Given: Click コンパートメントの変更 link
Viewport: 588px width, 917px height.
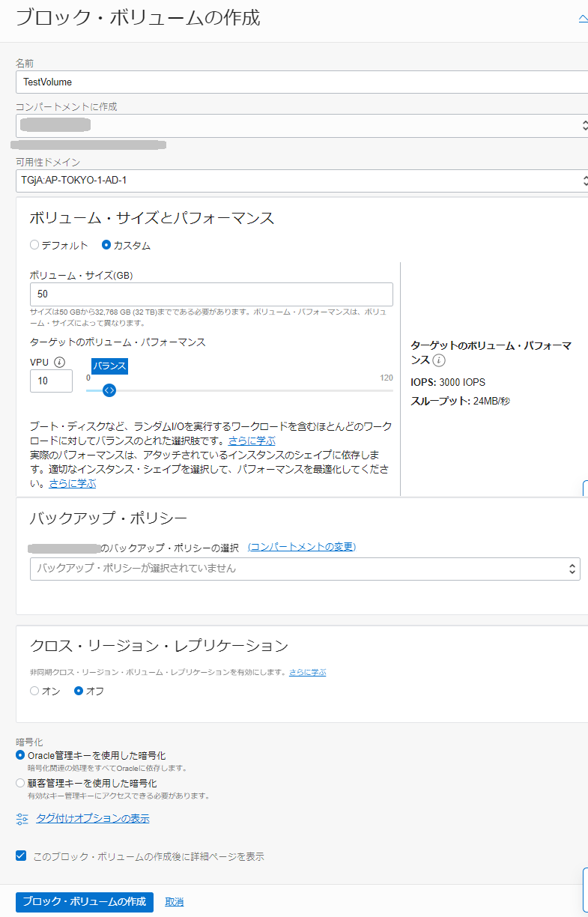Looking at the screenshot, I should (x=301, y=547).
